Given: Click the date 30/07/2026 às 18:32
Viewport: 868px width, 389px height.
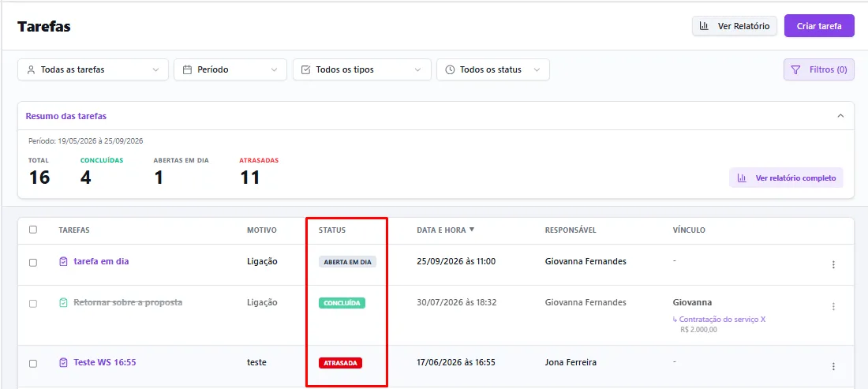Looking at the screenshot, I should 456,303.
